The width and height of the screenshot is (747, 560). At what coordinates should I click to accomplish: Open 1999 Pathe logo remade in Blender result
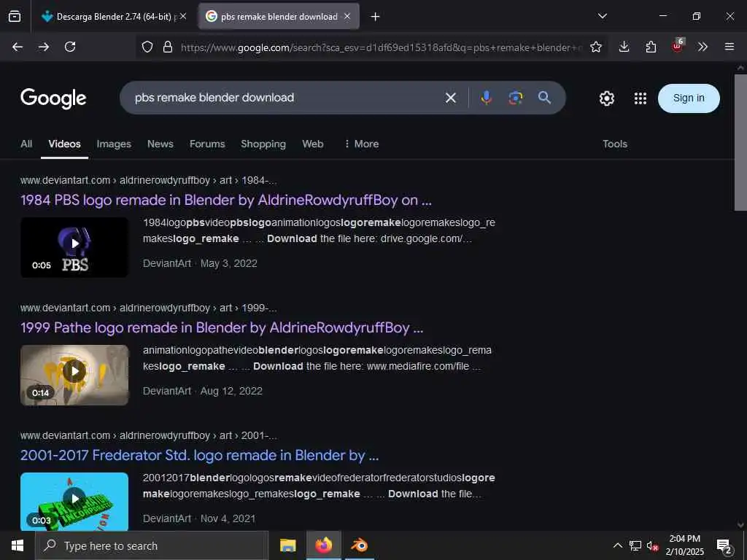tap(222, 327)
